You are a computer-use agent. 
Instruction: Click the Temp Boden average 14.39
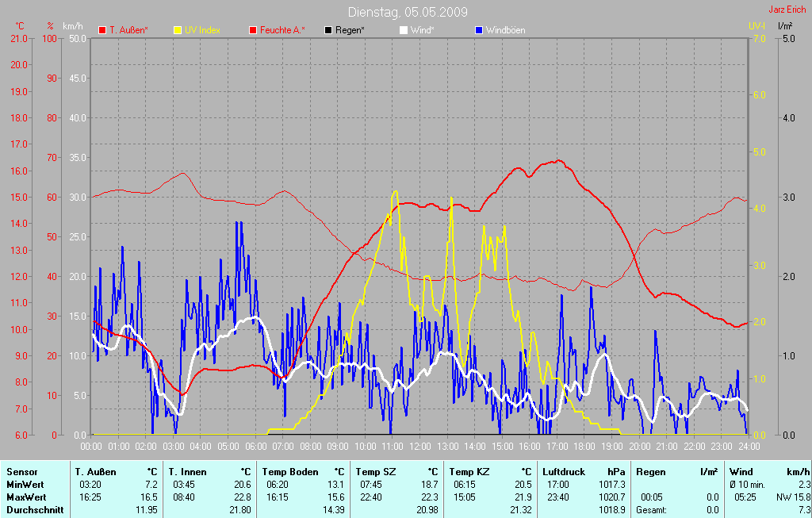coord(334,510)
